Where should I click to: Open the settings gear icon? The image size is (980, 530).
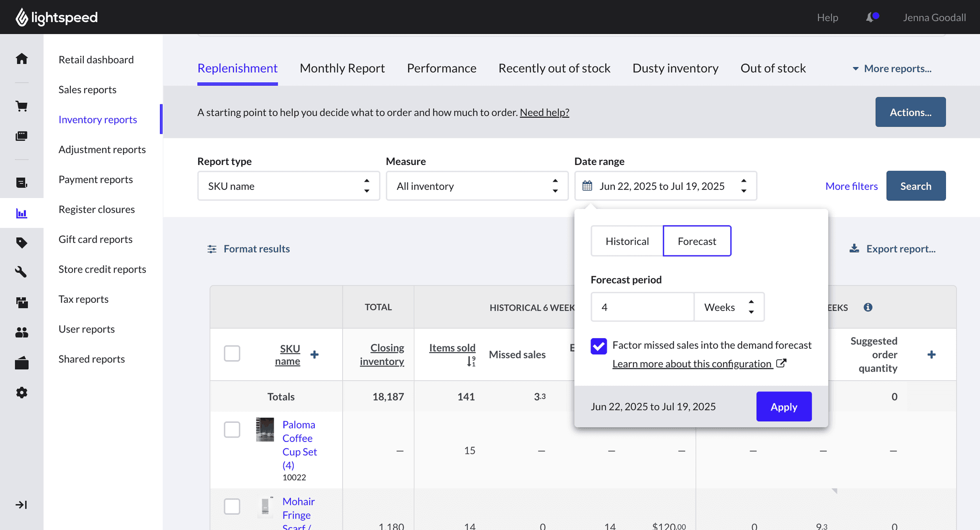click(x=22, y=393)
